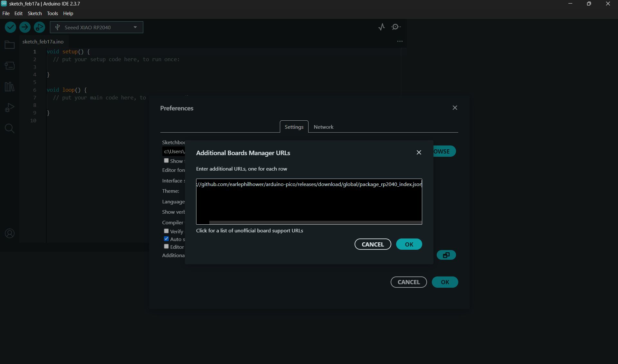This screenshot has width=618, height=364.
Task: Click the Browse button for sketchbook location
Action: (x=444, y=151)
